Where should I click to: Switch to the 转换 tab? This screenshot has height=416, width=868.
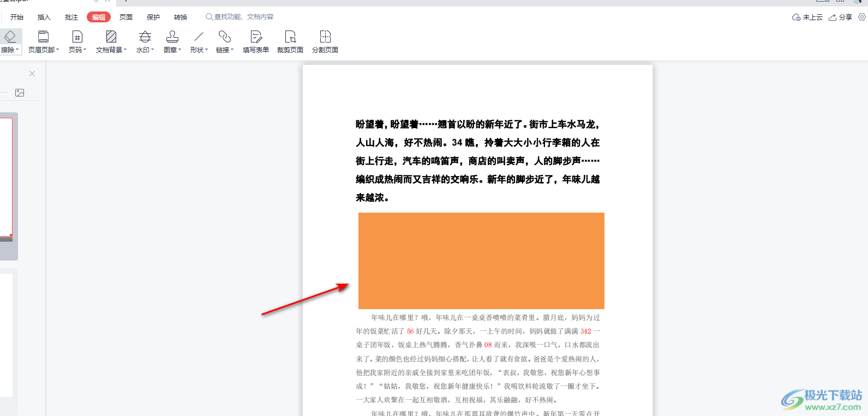pos(181,17)
